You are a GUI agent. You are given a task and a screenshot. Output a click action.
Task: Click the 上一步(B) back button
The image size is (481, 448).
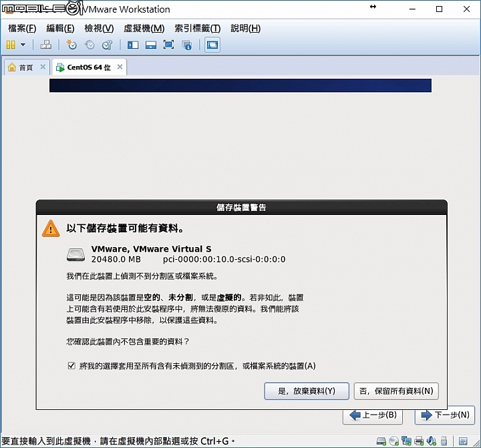(x=373, y=416)
